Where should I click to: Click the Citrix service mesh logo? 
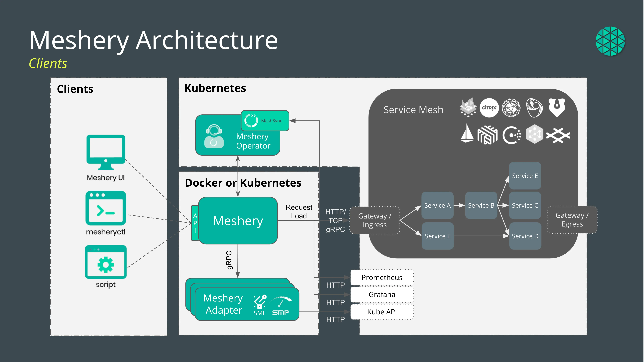point(489,108)
